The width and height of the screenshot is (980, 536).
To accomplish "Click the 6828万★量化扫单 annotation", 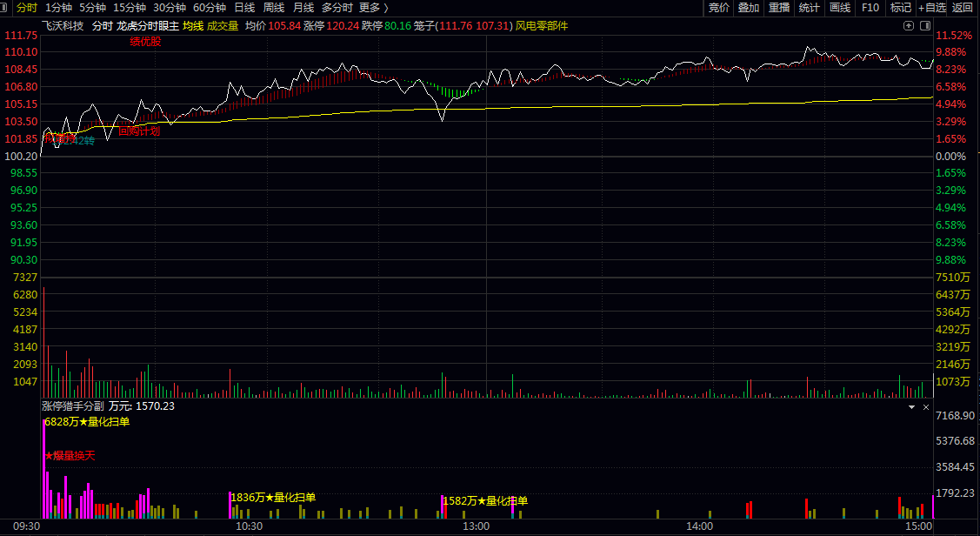I will (x=88, y=421).
